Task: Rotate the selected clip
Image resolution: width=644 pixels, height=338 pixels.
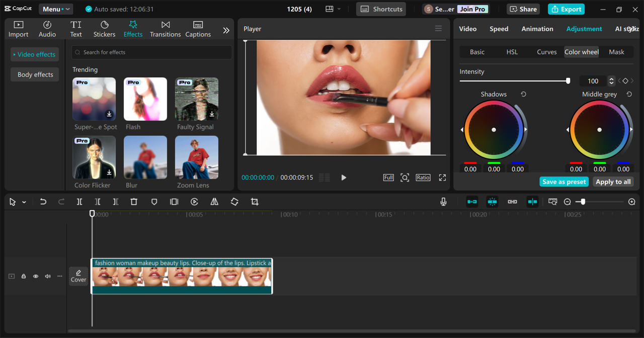Action: coord(234,202)
